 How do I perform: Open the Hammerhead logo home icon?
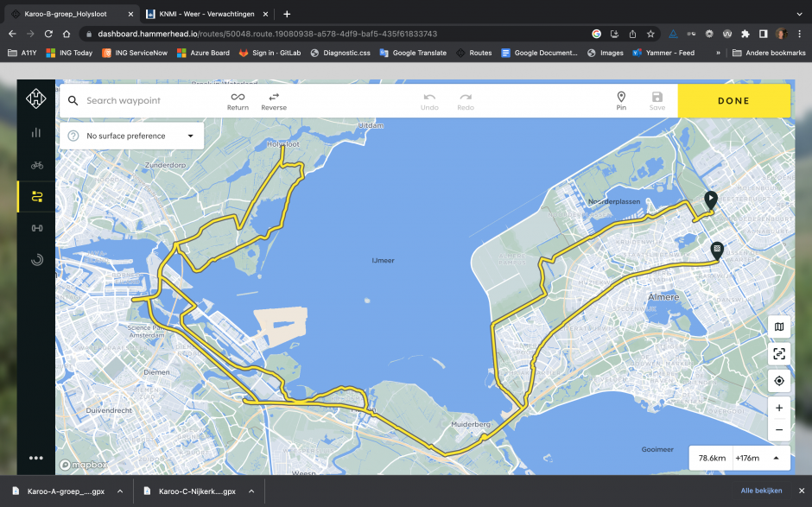36,98
